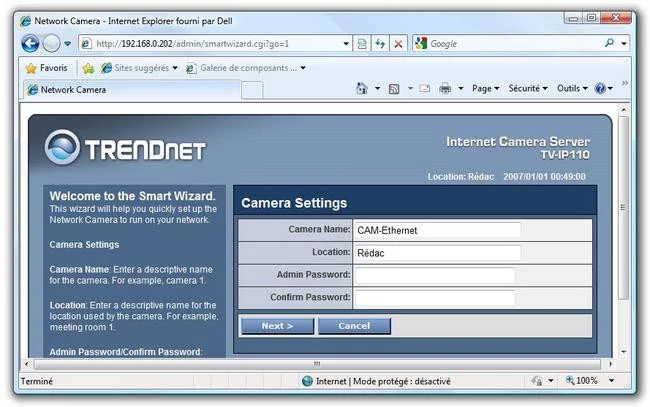Click the Internet Explorer title bar icon

[x=26, y=21]
